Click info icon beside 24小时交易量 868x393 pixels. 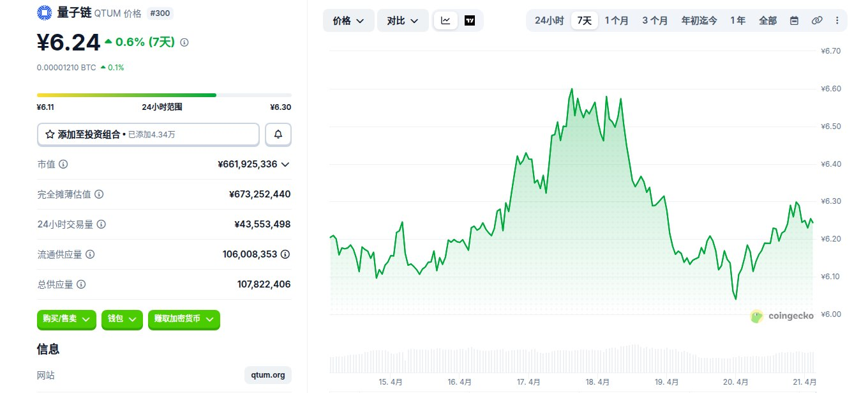coord(101,224)
